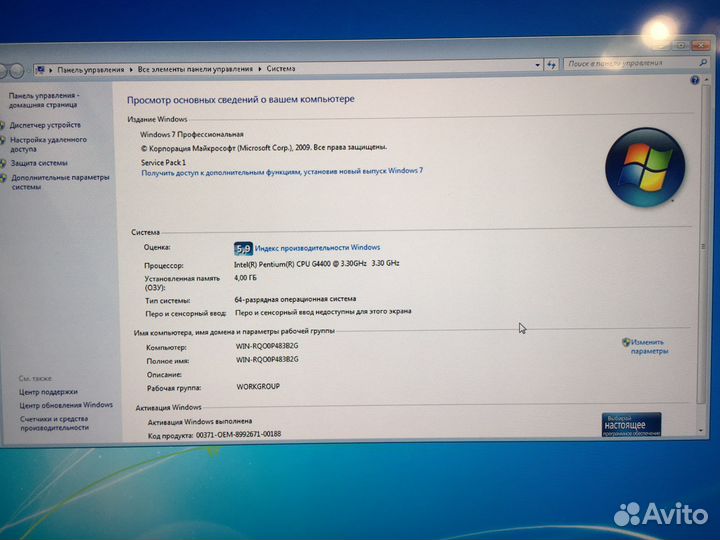Select Все элементы панели управления breadcrumb

pos(195,69)
